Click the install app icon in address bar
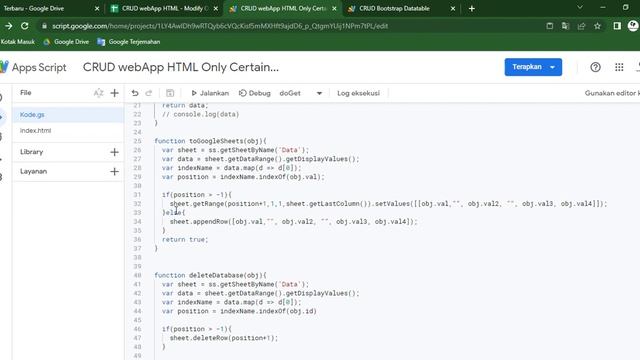This screenshot has width=640, height=360. 550,26
